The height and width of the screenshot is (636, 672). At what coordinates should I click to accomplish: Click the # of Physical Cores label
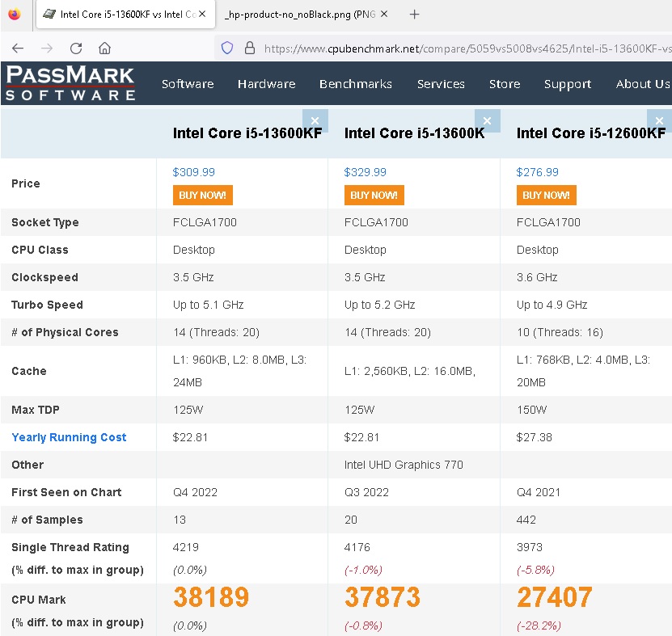[65, 332]
